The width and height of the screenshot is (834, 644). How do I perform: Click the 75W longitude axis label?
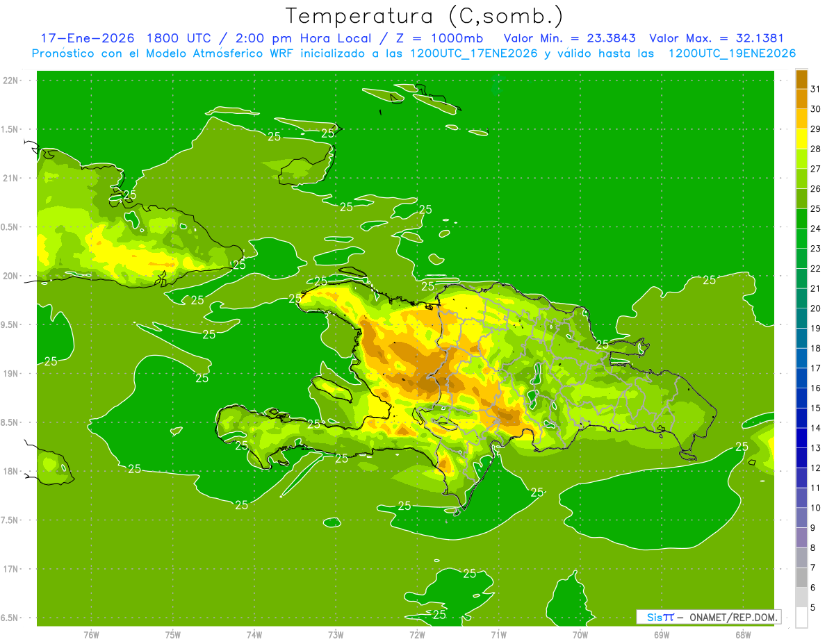pyautogui.click(x=173, y=635)
